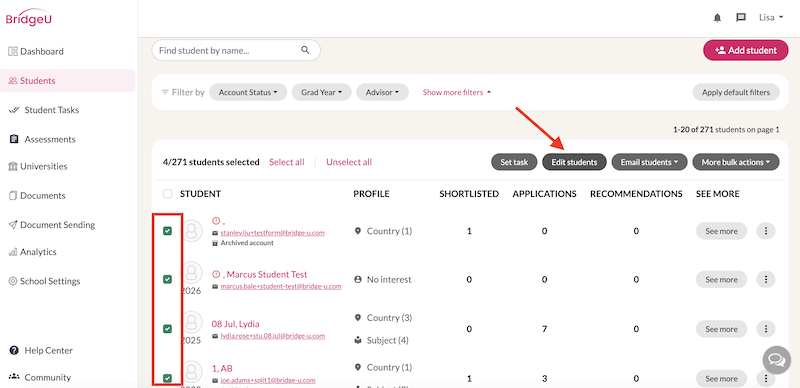Open the More bulk actions dropdown
Image resolution: width=800 pixels, height=388 pixels.
pyautogui.click(x=736, y=162)
